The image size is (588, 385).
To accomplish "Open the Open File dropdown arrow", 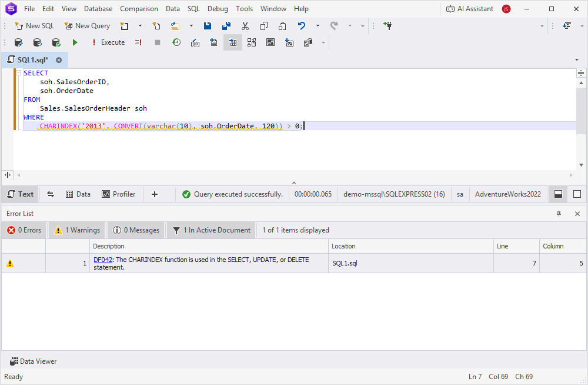I will click(x=191, y=25).
